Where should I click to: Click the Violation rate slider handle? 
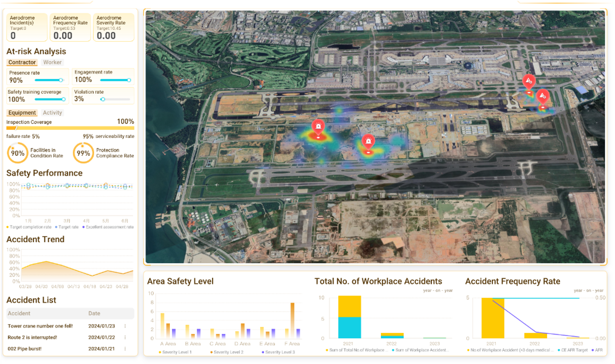pos(103,99)
